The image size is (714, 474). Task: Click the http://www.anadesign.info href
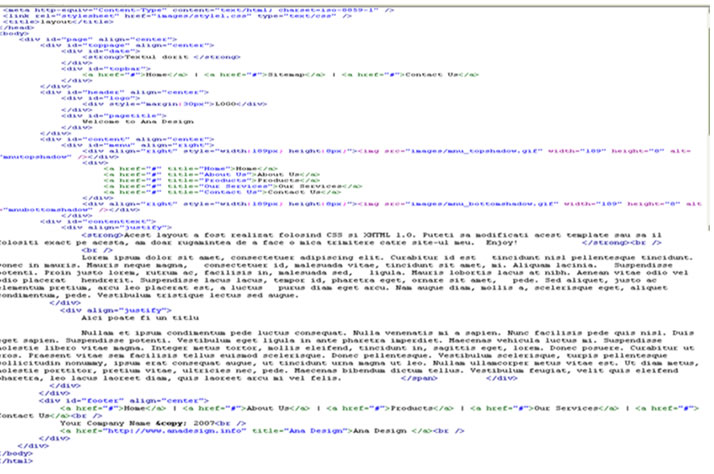(174, 431)
